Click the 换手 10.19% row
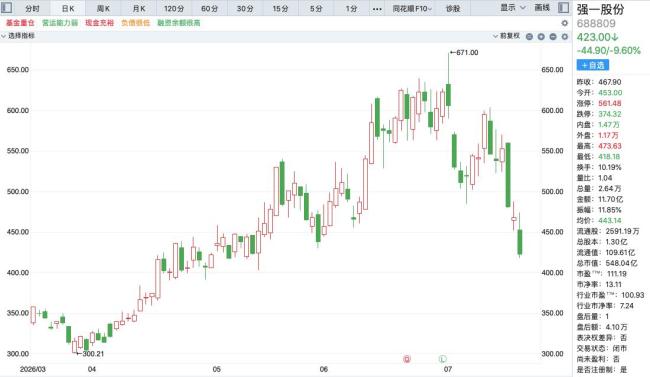The height and width of the screenshot is (377, 650). point(599,168)
